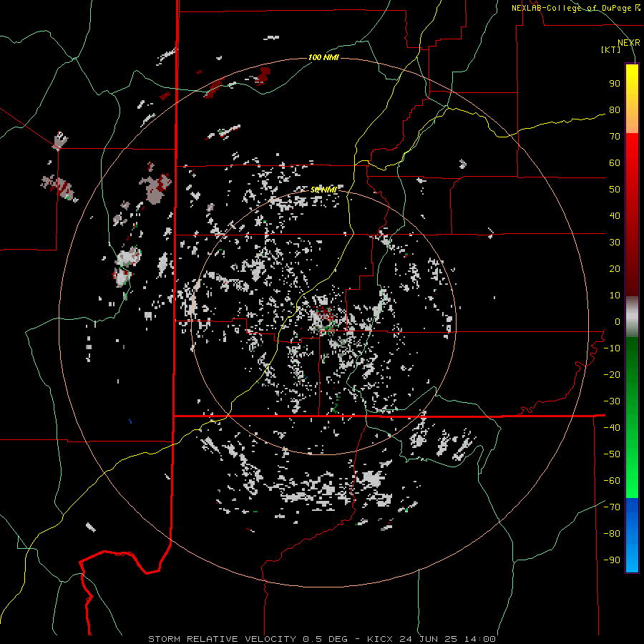Click the NEXR label at top right
This screenshot has width=644, height=644.
pyautogui.click(x=629, y=42)
